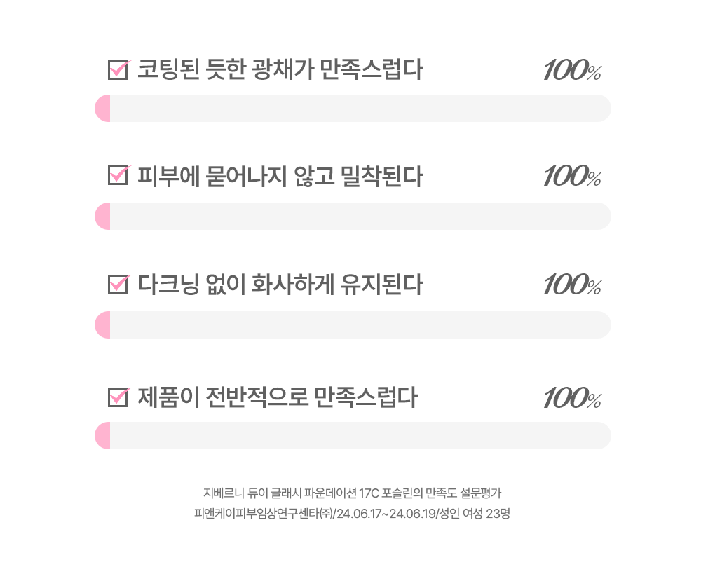Viewport: 701px width, 588px height.
Task: Click the statement 피부에 묻어나지 않고 밀착된다
Action: [280, 176]
